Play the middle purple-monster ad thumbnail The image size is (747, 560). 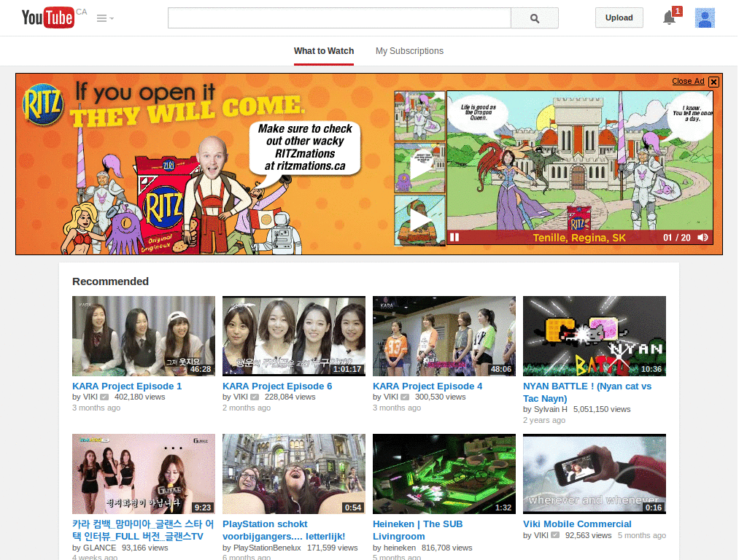coord(419,168)
